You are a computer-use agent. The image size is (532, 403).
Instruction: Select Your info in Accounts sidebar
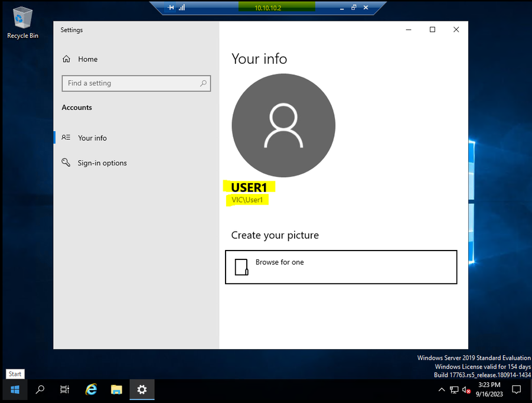click(92, 138)
